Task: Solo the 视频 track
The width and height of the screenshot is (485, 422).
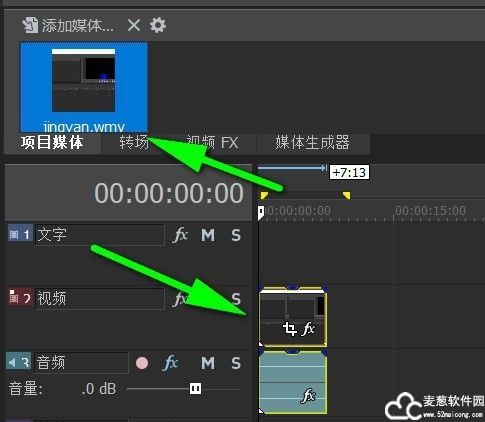Action: tap(236, 299)
